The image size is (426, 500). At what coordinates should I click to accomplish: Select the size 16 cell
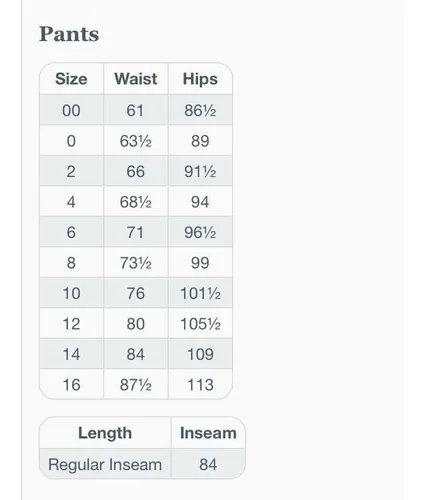click(71, 384)
